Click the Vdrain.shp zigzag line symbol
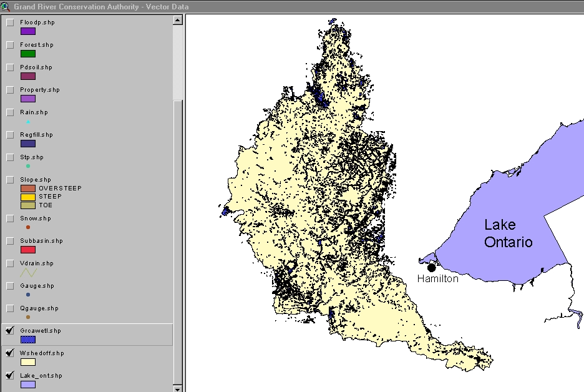This screenshot has height=392, width=584. (x=28, y=273)
